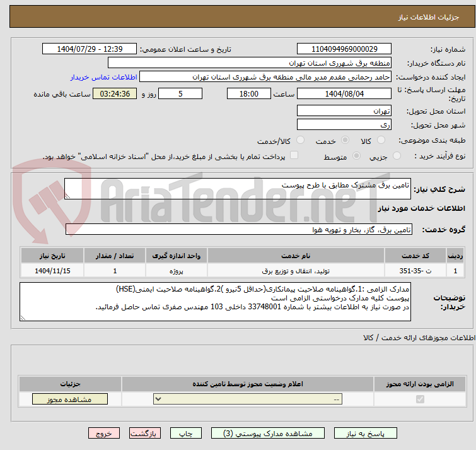
Task: Click the buyer organization name field
Action: click(x=250, y=63)
